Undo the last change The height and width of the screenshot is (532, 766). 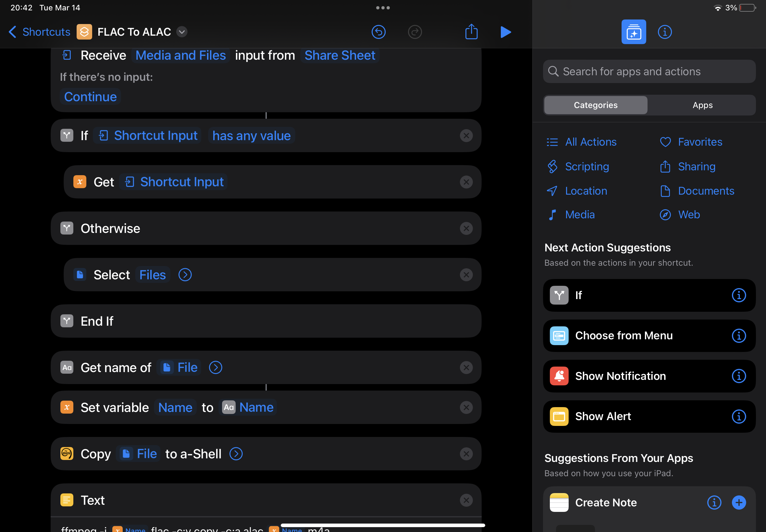click(378, 32)
